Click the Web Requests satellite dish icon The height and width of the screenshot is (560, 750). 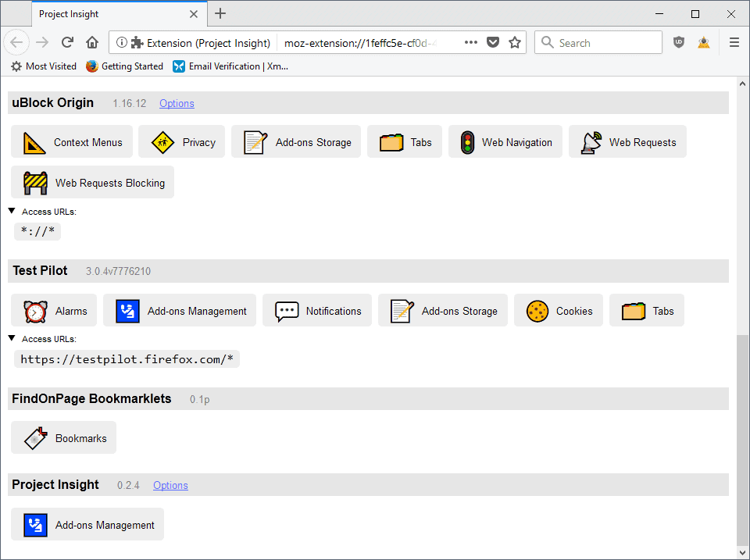[591, 142]
